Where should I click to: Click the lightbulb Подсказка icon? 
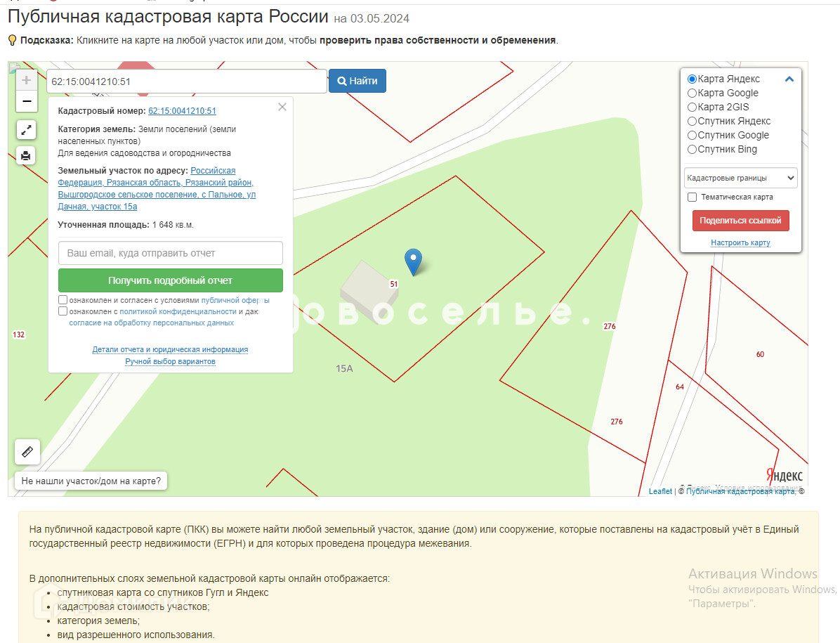pyautogui.click(x=13, y=40)
